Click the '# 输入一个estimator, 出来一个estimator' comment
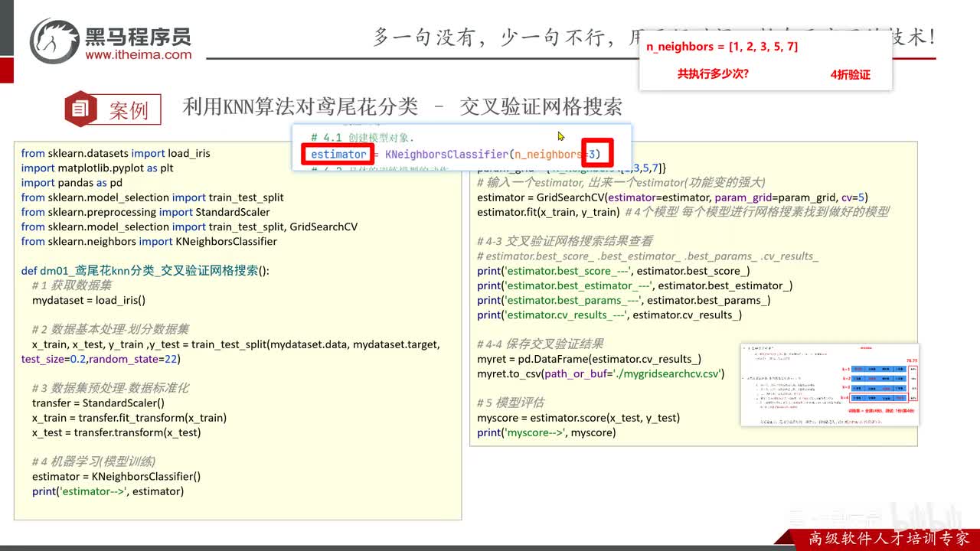980x551 pixels. coord(621,182)
